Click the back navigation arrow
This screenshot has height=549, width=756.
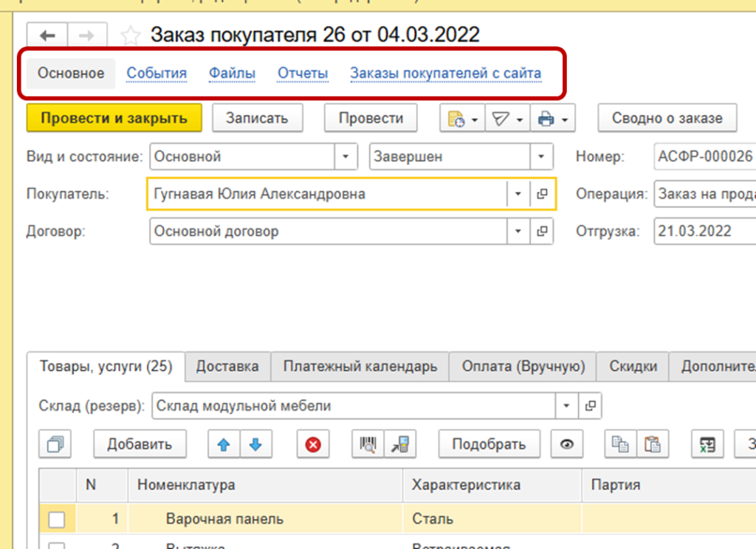pyautogui.click(x=47, y=35)
